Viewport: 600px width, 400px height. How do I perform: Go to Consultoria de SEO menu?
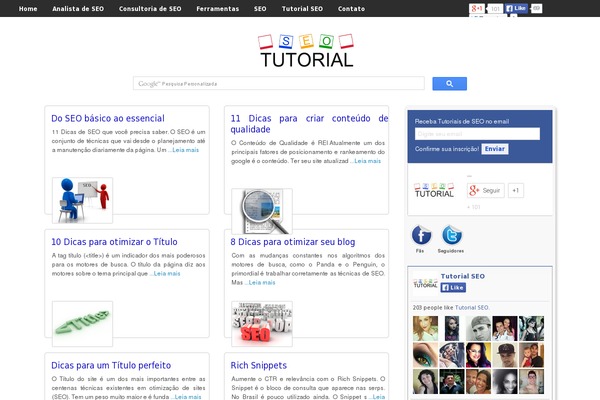pos(150,8)
